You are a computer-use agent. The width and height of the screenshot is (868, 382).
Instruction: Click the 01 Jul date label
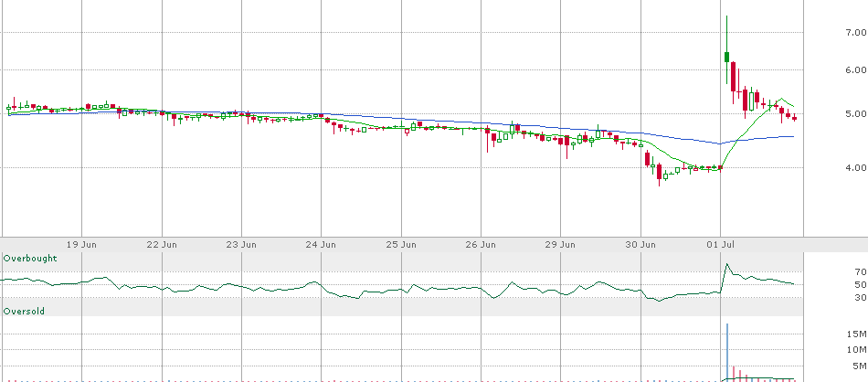click(720, 244)
